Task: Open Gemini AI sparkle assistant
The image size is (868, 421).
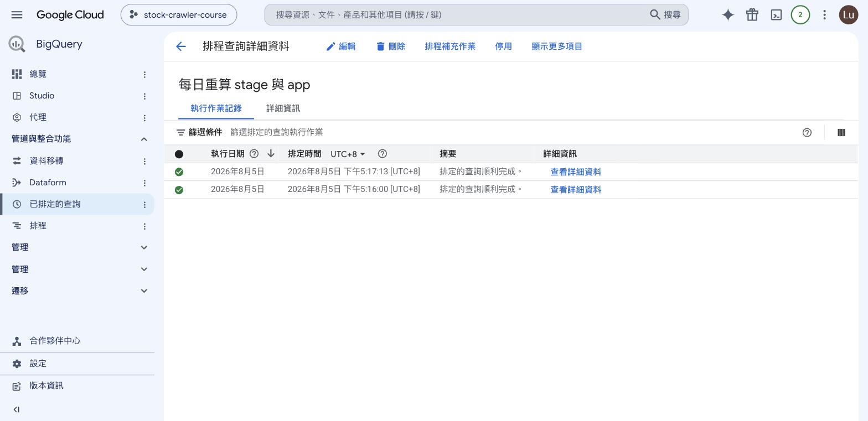Action: 728,15
